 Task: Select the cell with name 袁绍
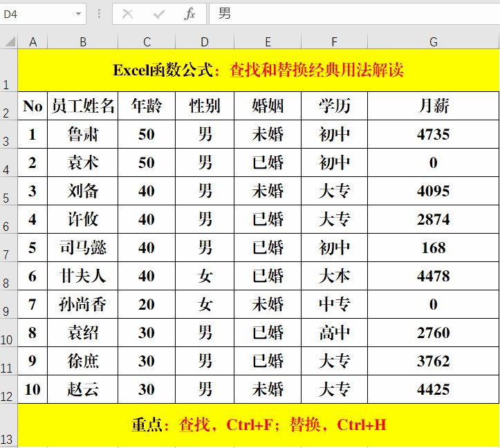click(x=83, y=333)
